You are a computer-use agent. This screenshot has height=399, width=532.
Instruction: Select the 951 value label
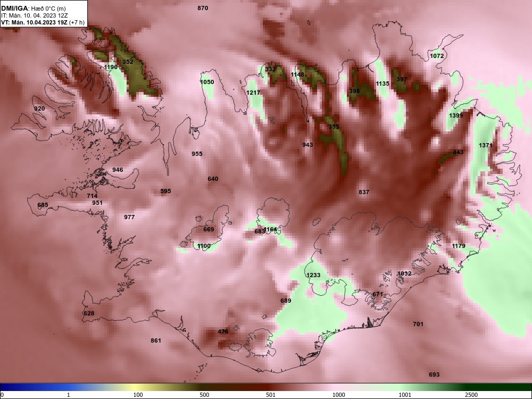pos(97,203)
